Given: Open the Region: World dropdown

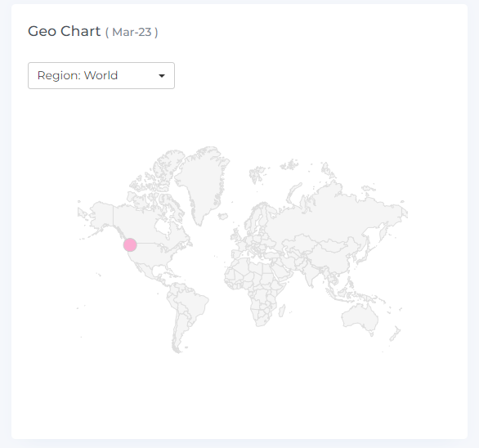Looking at the screenshot, I should tap(101, 75).
